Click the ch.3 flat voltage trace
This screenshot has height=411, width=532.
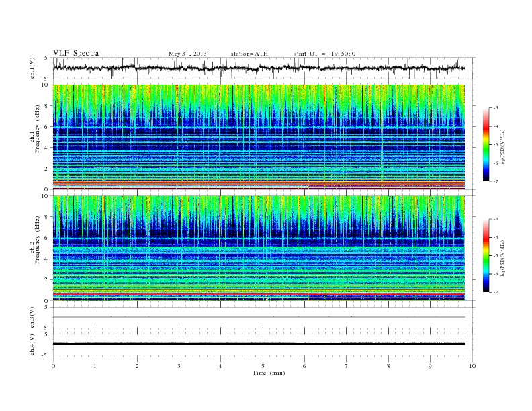(x=259, y=317)
